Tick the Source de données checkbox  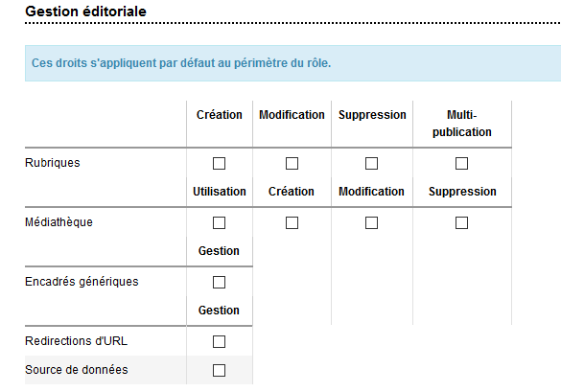pyautogui.click(x=219, y=370)
